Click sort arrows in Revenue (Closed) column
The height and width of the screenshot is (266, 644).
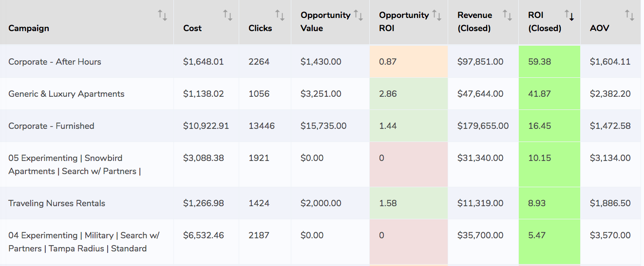point(508,16)
